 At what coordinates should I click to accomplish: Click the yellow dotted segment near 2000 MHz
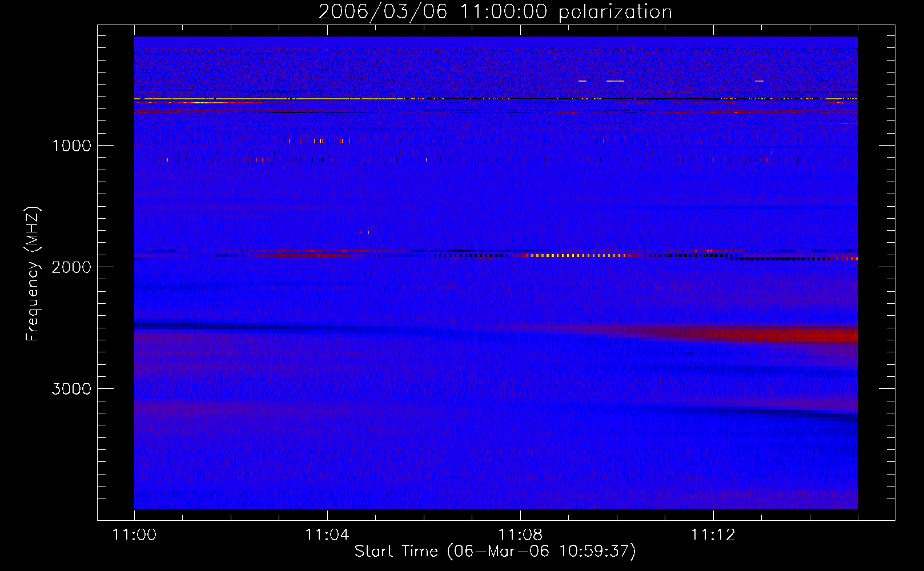(x=577, y=256)
